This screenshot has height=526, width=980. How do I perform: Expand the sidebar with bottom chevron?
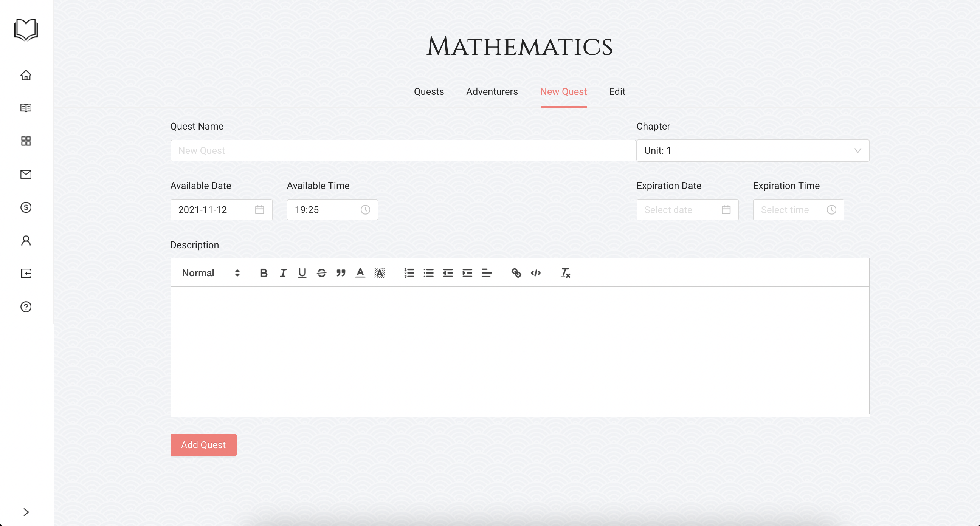coord(26,512)
